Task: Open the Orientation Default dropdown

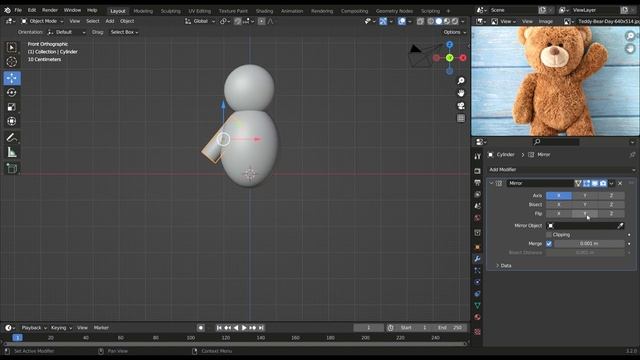Action: (67, 32)
